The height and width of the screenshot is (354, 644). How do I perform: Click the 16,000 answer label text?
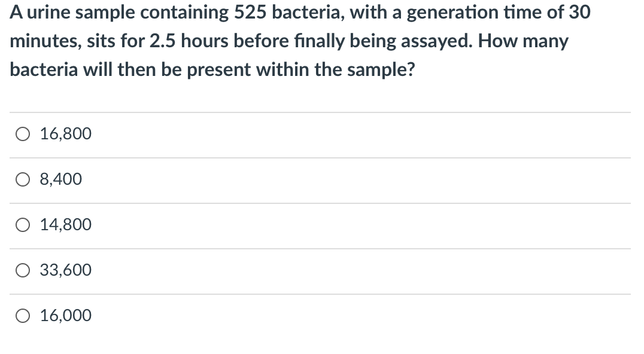point(66,316)
